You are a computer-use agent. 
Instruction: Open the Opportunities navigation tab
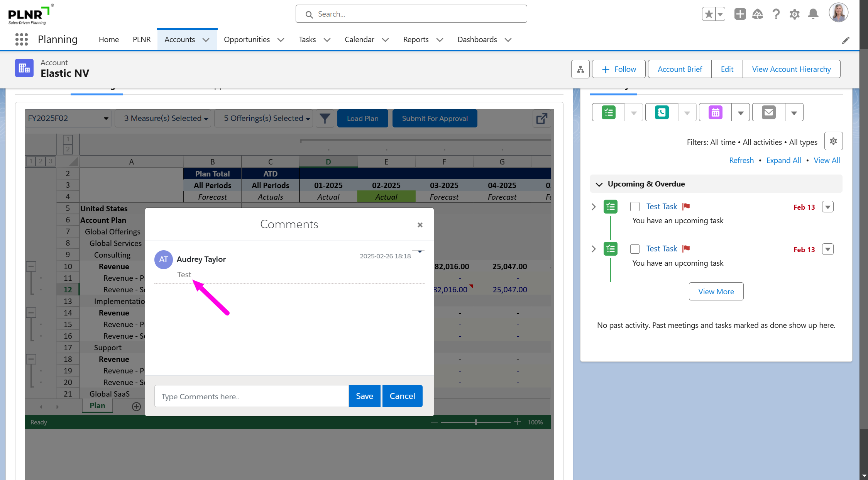[x=247, y=39]
